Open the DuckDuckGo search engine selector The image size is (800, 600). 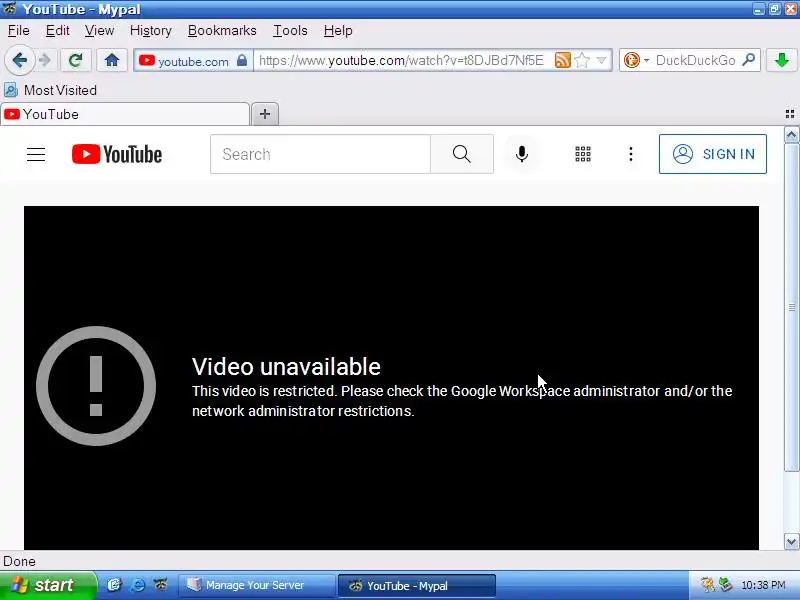636,60
